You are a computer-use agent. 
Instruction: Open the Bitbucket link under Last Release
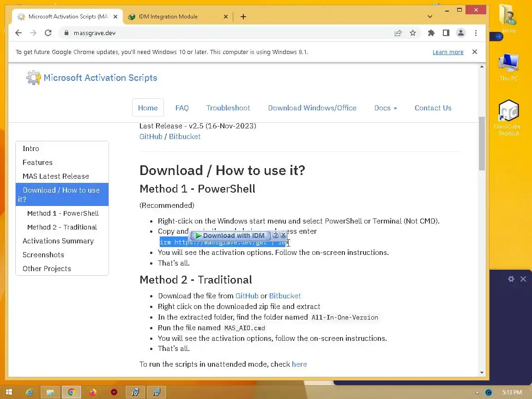(185, 136)
